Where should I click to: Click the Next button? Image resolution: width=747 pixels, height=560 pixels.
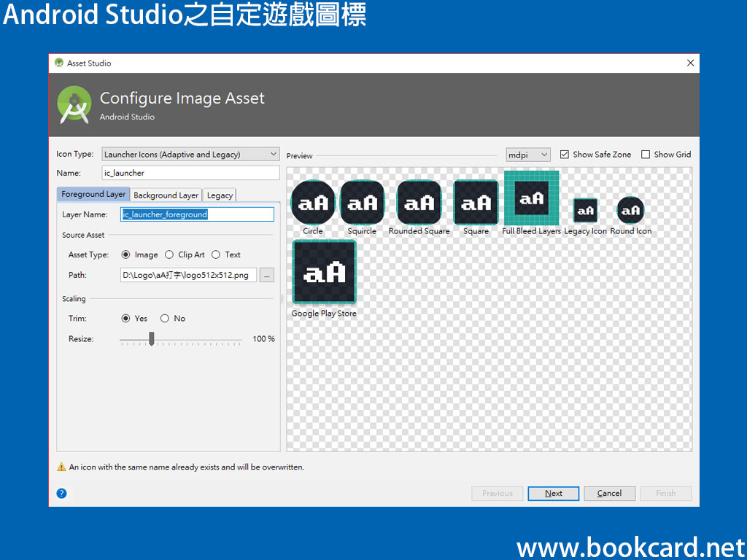[x=553, y=493]
